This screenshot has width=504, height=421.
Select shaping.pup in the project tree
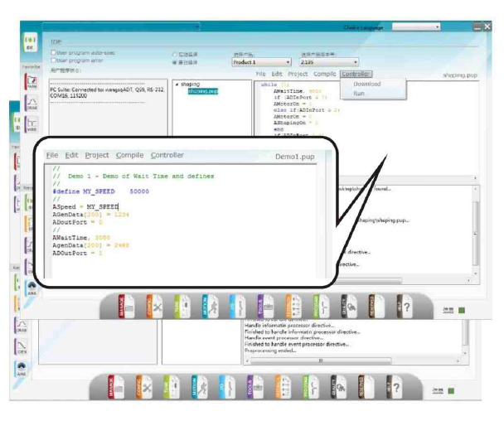coord(202,91)
